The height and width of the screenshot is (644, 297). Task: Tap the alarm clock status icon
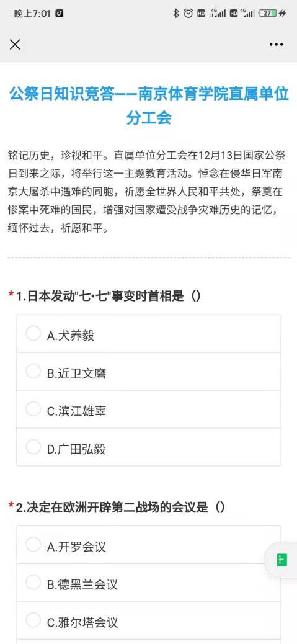[x=188, y=14]
